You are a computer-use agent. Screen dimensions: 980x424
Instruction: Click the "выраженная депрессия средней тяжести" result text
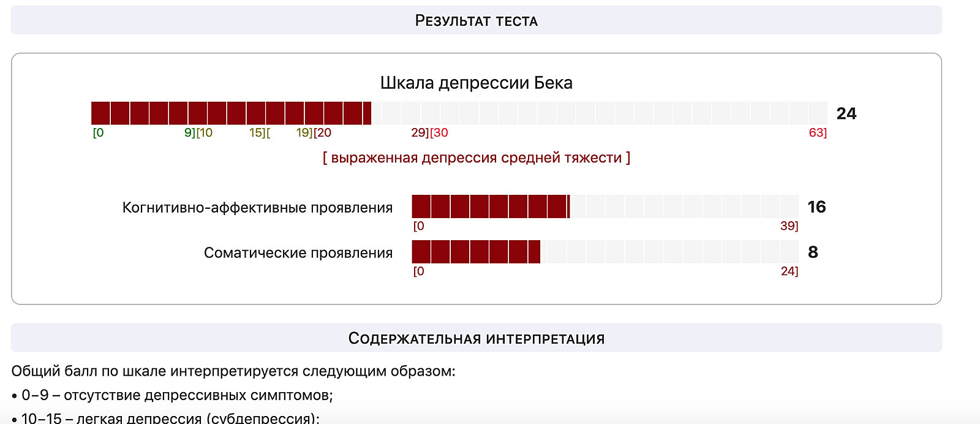(x=476, y=157)
